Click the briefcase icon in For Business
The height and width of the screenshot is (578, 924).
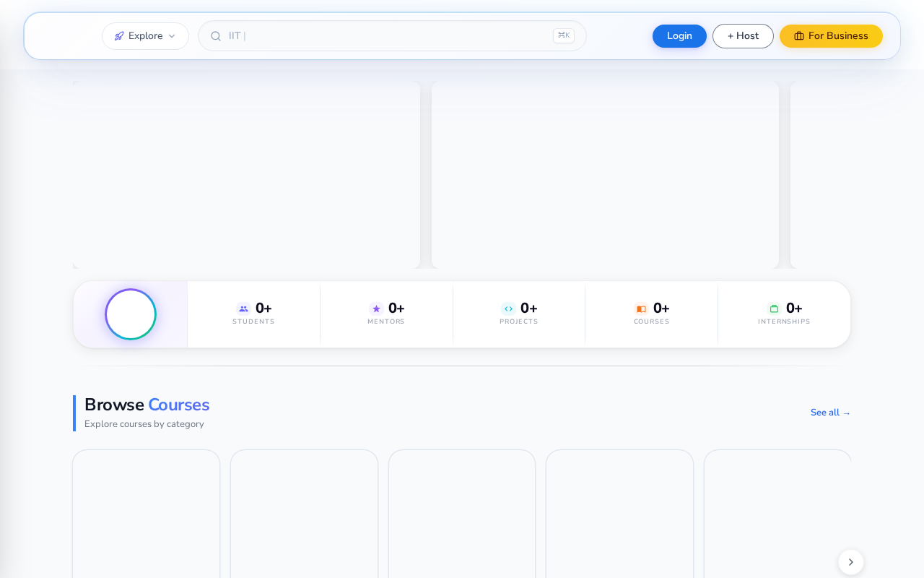[799, 36]
